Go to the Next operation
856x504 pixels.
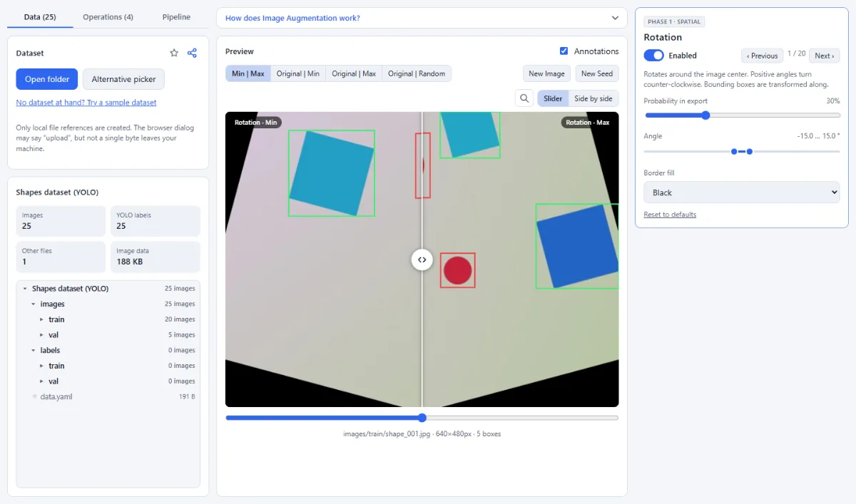point(824,56)
